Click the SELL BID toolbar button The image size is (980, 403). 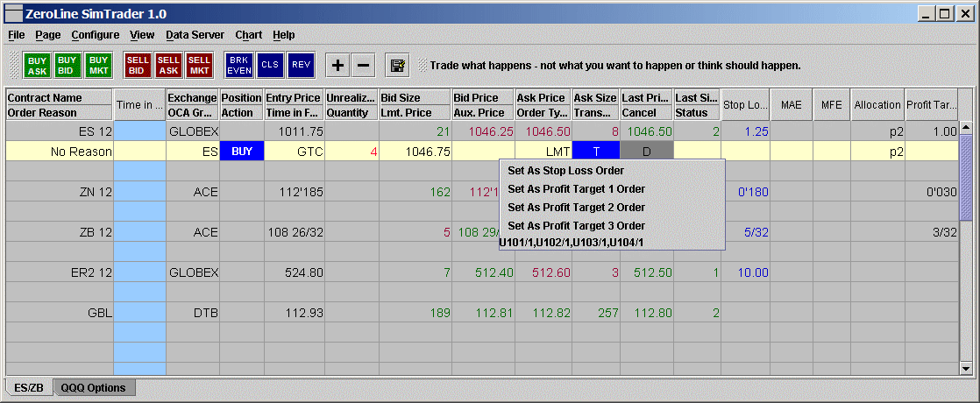(138, 65)
